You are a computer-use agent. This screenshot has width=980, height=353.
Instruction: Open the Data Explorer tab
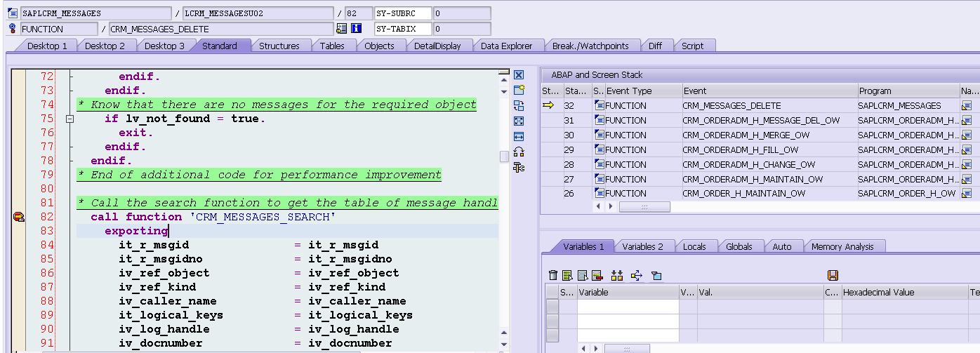tap(506, 46)
